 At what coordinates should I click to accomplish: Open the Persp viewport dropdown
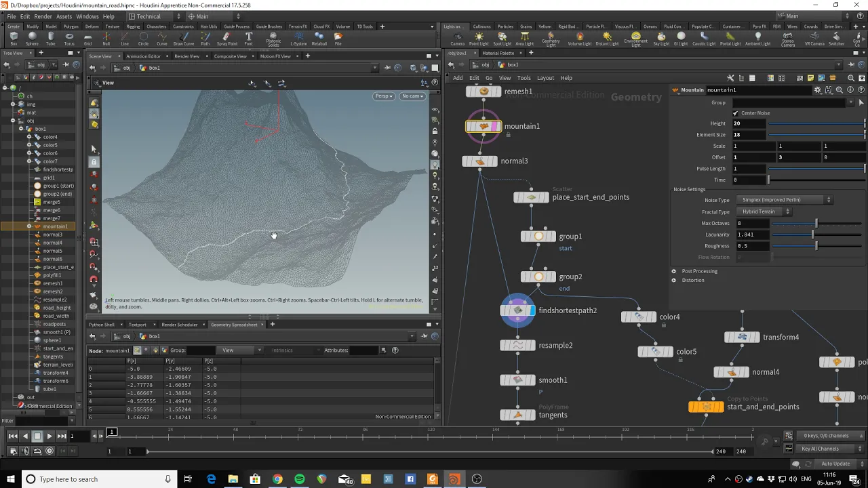384,96
